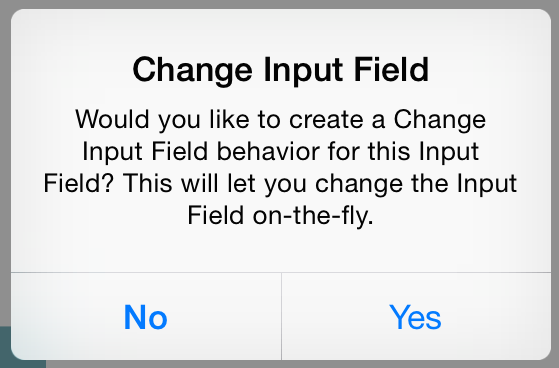Click the "Field on-the-fly." text line
559x368 pixels.
tap(280, 216)
